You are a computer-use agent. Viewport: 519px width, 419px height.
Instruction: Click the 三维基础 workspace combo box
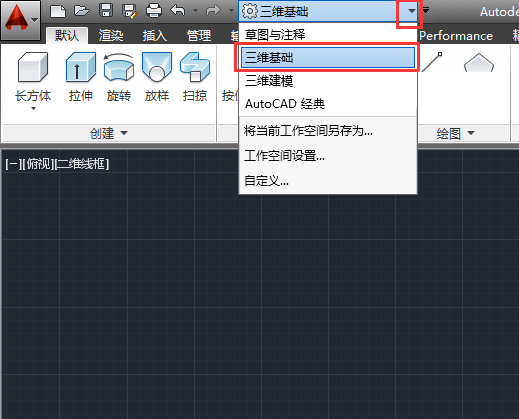pyautogui.click(x=328, y=11)
